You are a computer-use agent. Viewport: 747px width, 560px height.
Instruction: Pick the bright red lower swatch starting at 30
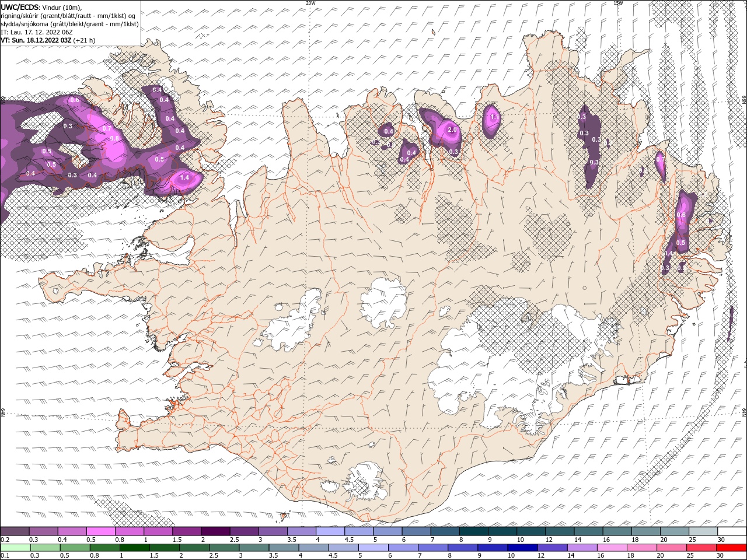click(731, 547)
